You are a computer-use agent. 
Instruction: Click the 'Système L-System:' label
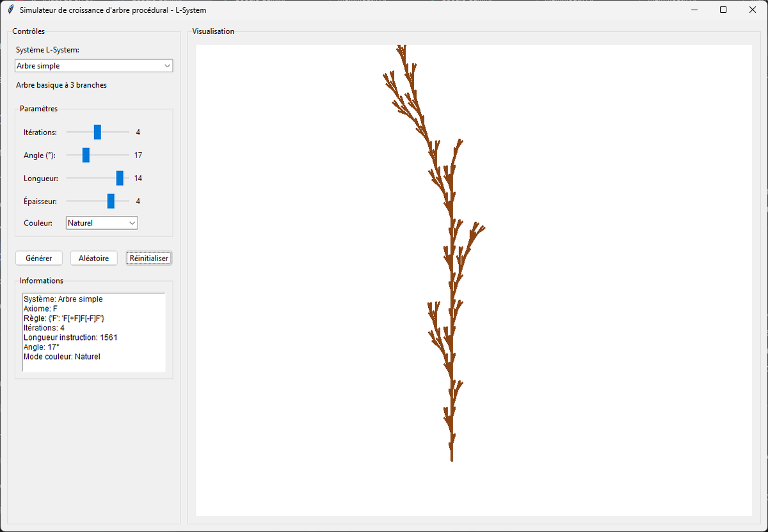(x=47, y=50)
